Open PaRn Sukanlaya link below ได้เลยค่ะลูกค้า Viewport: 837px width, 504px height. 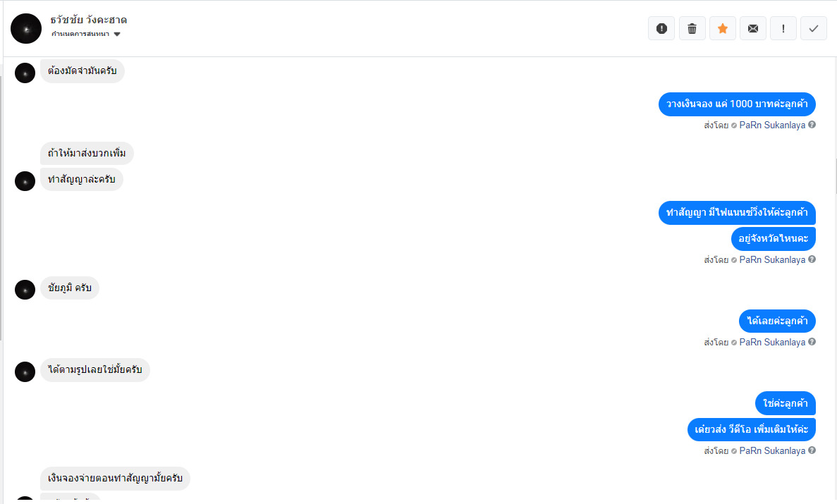coord(772,343)
